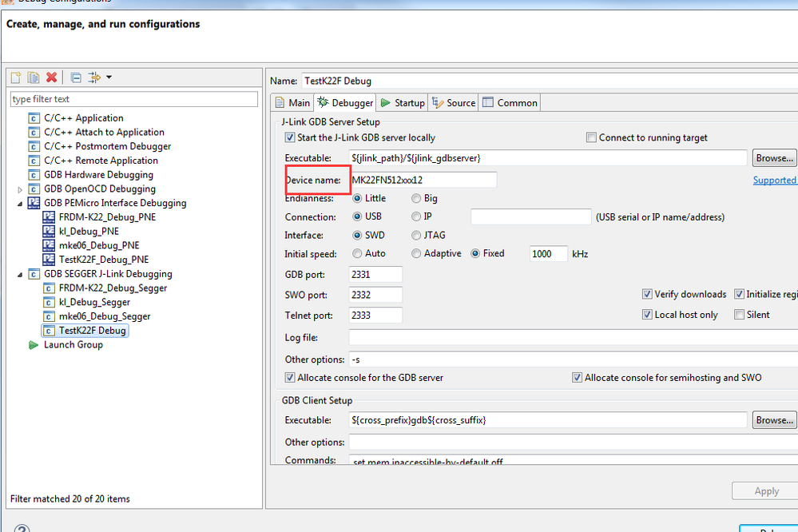
Task: Click the Telnet port field 2333
Action: [x=375, y=316]
